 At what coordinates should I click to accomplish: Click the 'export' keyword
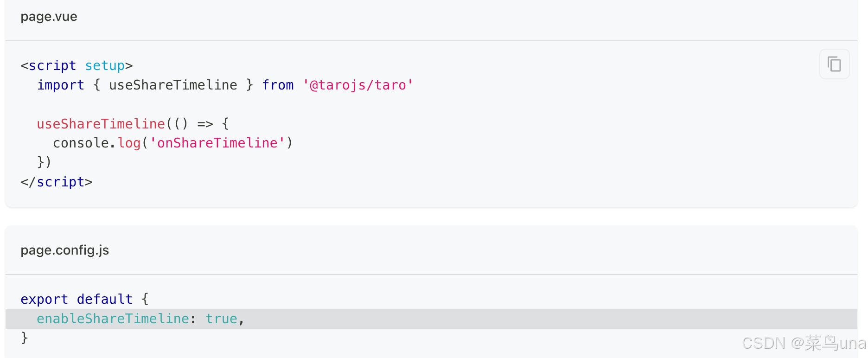(x=45, y=300)
